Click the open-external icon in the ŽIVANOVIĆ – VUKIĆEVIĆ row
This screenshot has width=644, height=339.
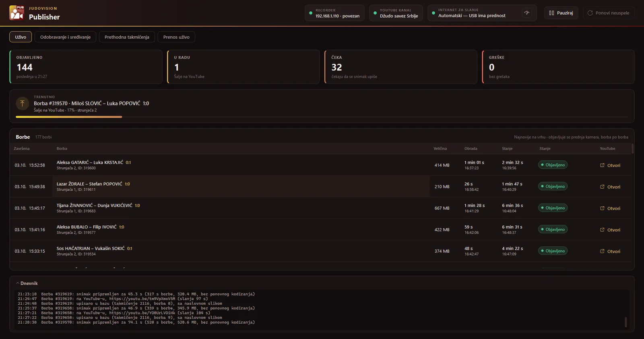click(602, 208)
